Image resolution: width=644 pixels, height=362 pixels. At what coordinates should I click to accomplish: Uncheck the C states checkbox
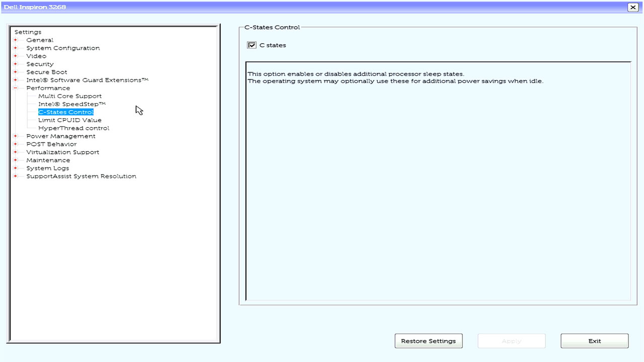[x=252, y=45]
